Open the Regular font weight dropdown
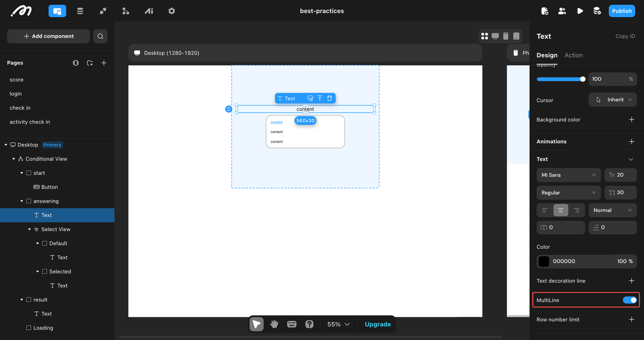This screenshot has height=340, width=644. pos(569,193)
